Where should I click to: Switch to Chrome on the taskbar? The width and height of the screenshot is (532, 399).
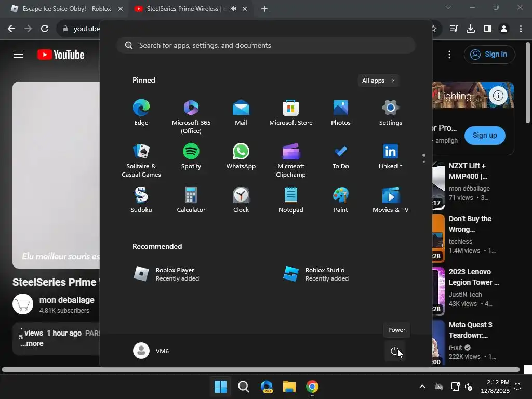[312, 387]
